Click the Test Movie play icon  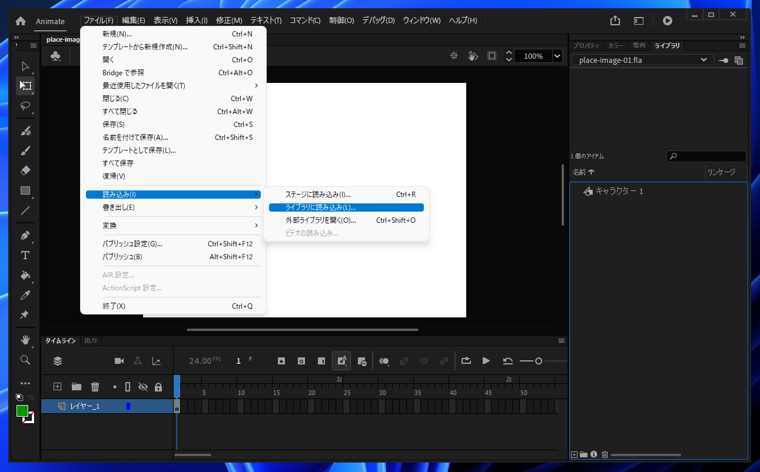tap(667, 20)
